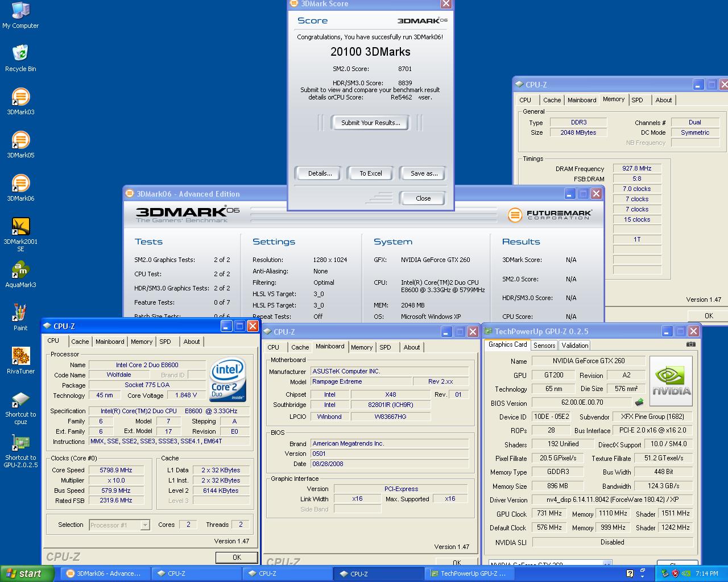Open the Processor selection dropdown in CPU-Z
The width and height of the screenshot is (728, 582).
(119, 525)
